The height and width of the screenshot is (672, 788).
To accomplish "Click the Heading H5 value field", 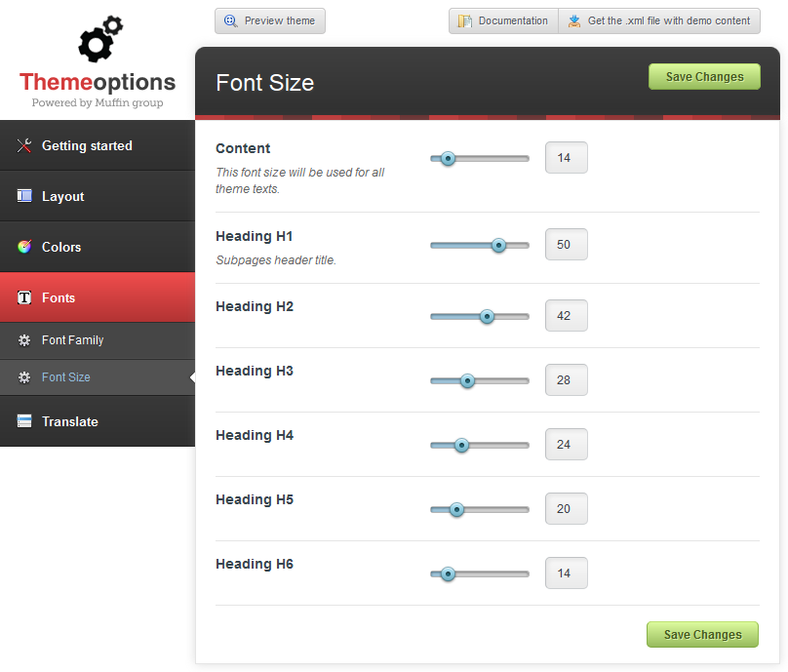I will pyautogui.click(x=566, y=509).
